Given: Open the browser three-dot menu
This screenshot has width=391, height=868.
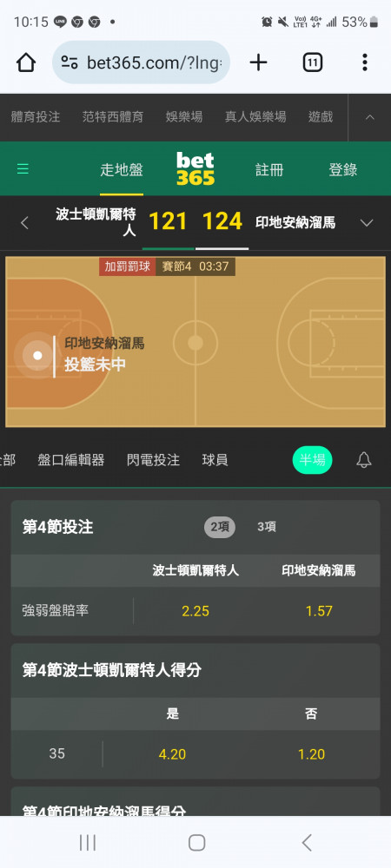Looking at the screenshot, I should pos(364,62).
